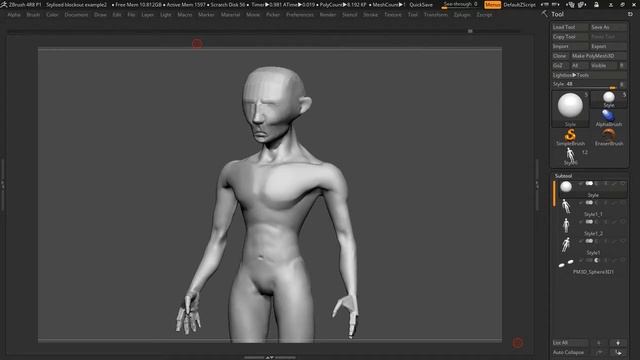This screenshot has width=640, height=360.
Task: Click the Copy Tool button
Action: pos(570,37)
